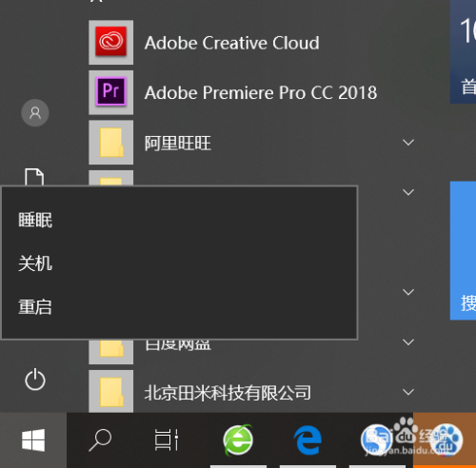Click the blue 搜 live tile

pos(463,251)
